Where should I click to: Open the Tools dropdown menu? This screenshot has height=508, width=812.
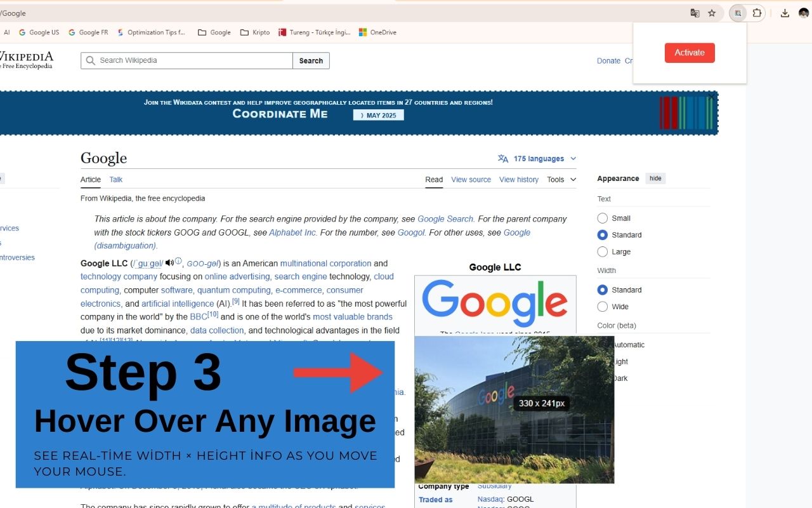click(561, 180)
